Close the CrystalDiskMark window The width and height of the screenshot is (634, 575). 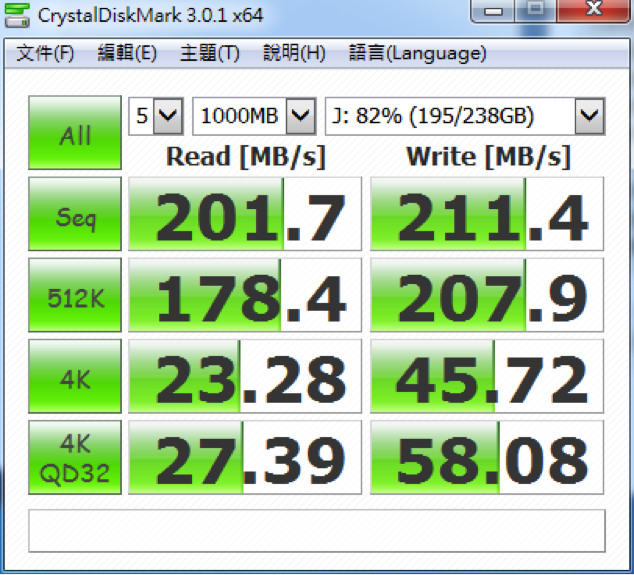(x=594, y=11)
